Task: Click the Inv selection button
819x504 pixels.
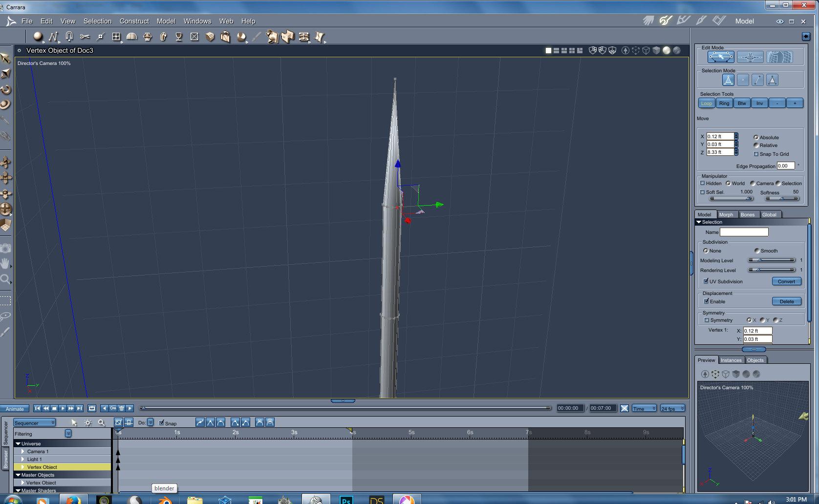Action: point(759,103)
